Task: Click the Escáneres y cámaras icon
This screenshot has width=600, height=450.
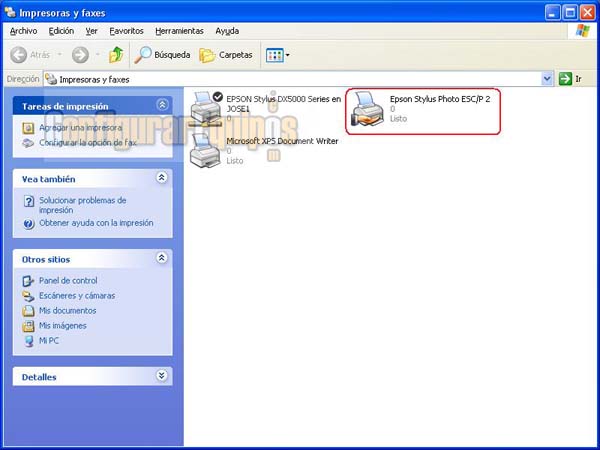Action: click(x=28, y=296)
